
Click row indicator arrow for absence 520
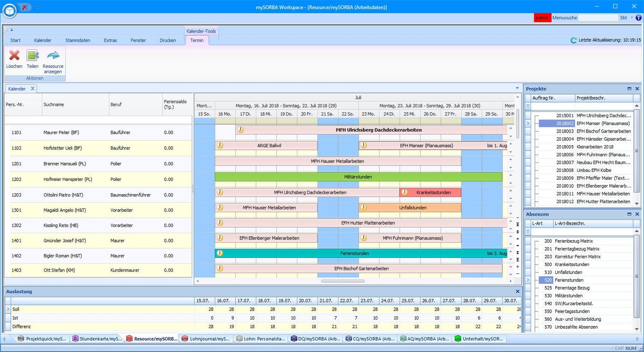[x=528, y=280]
